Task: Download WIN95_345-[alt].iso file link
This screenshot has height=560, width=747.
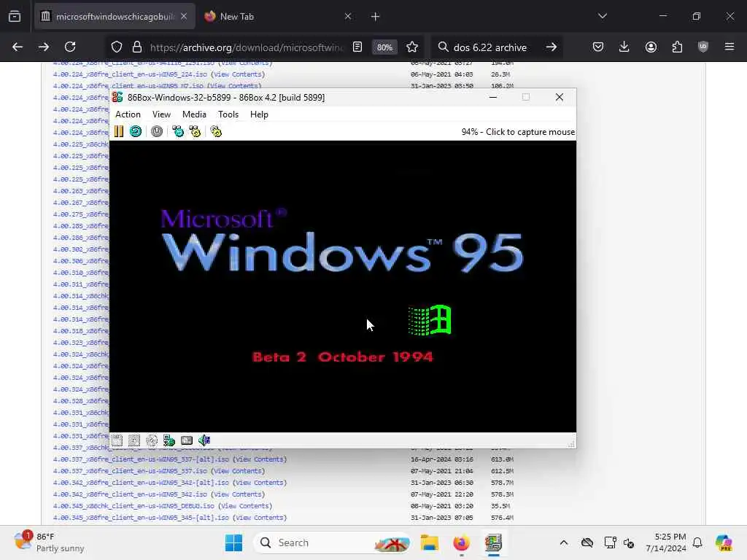Action: [x=141, y=518]
